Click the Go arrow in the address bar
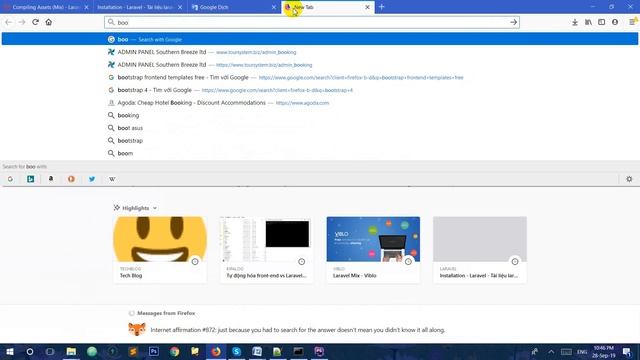Image resolution: width=640 pixels, height=360 pixels. click(x=513, y=22)
